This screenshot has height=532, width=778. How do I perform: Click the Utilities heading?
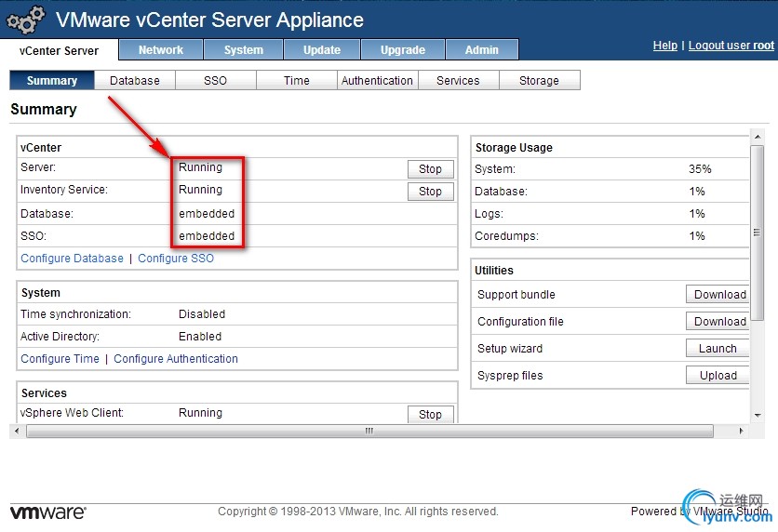(x=493, y=271)
